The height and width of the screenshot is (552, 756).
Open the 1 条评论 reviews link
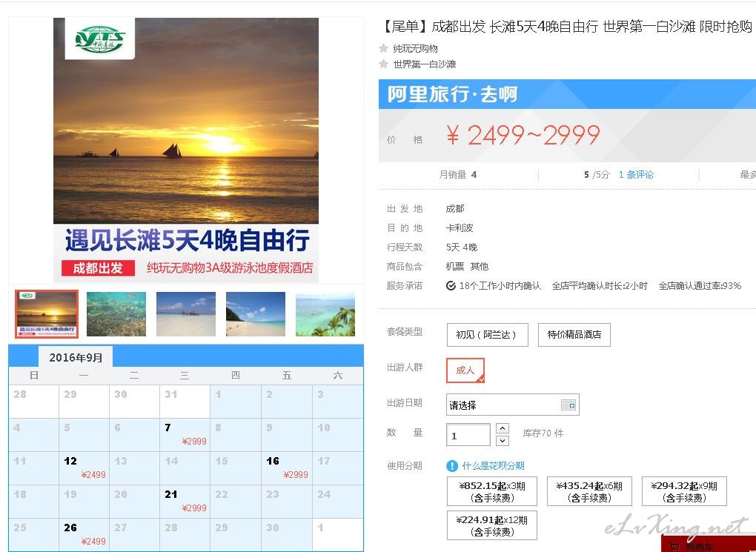[x=636, y=175]
